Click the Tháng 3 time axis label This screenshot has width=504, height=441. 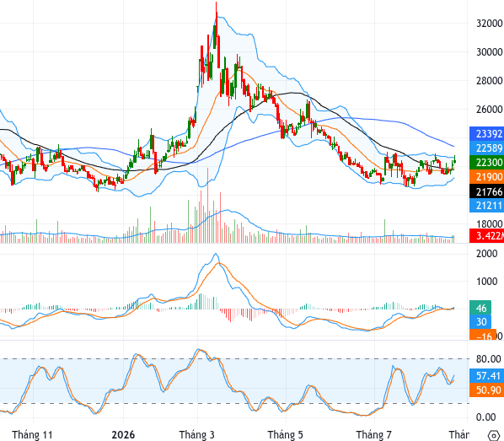click(x=196, y=434)
